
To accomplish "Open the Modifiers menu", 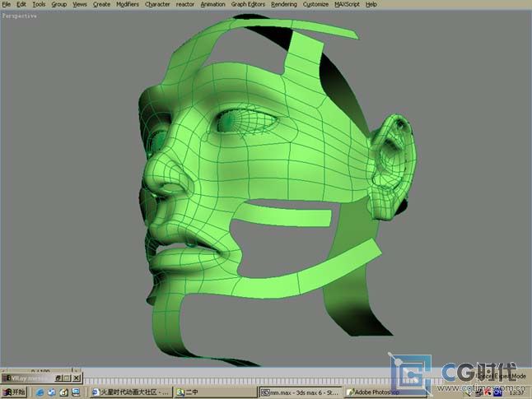I will click(127, 4).
